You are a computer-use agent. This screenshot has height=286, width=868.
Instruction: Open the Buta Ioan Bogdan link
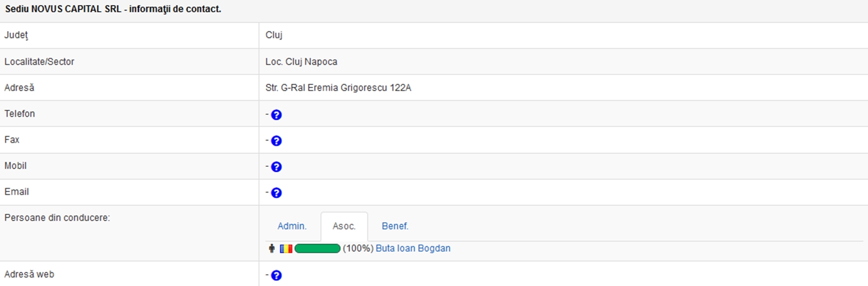click(413, 249)
